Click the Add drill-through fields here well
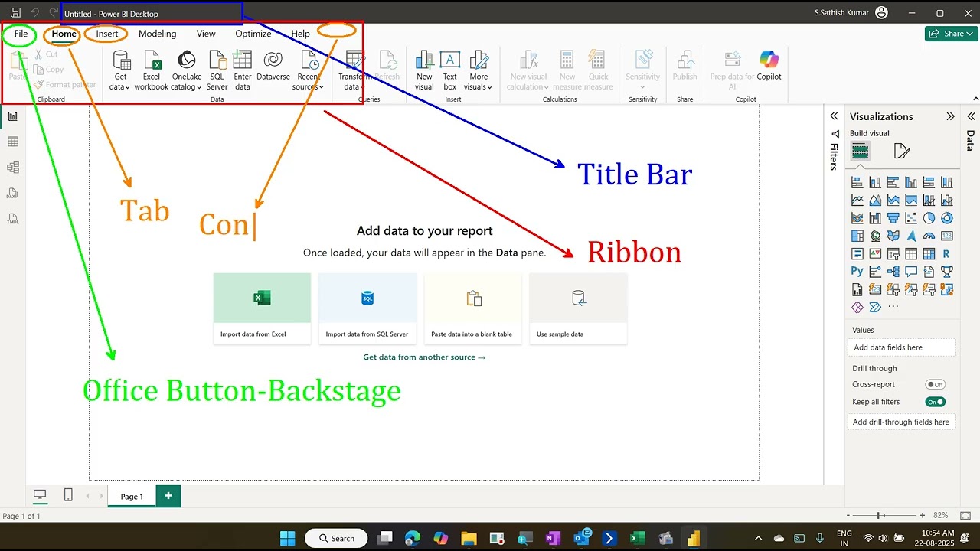 902,422
